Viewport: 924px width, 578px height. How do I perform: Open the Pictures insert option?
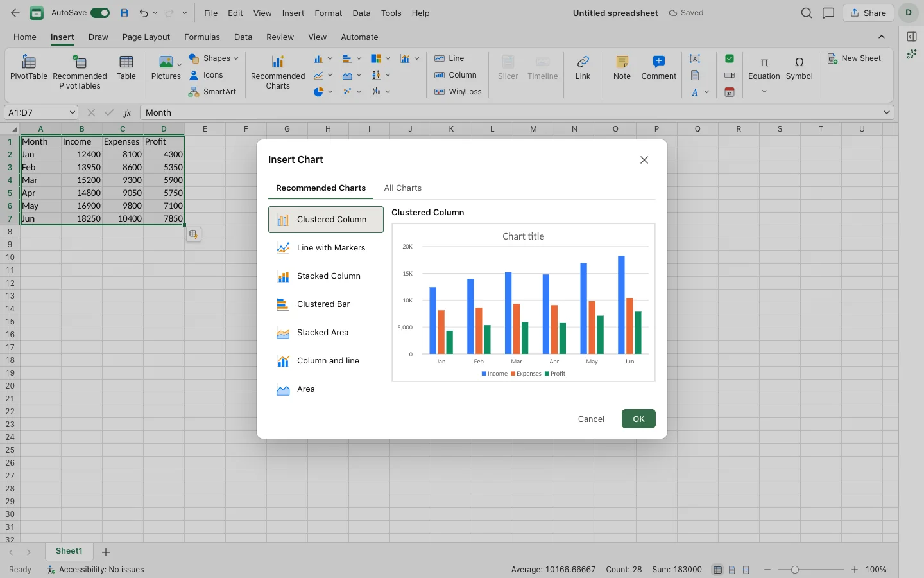click(x=166, y=68)
